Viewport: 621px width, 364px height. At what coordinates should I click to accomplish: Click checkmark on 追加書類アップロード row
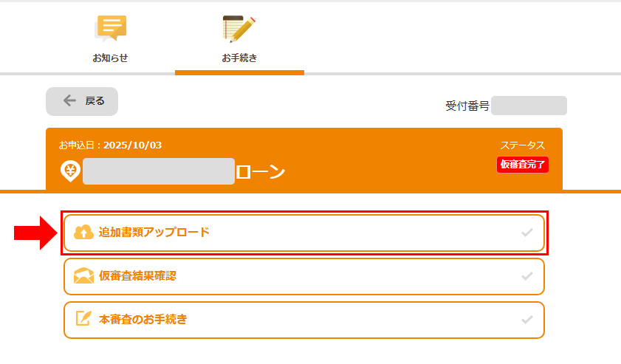(526, 233)
